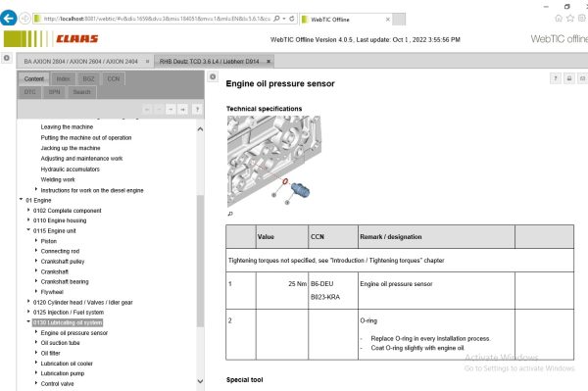The image size is (588, 391).
Task: Select Crankshaft bearing in the tree
Action: click(x=65, y=281)
